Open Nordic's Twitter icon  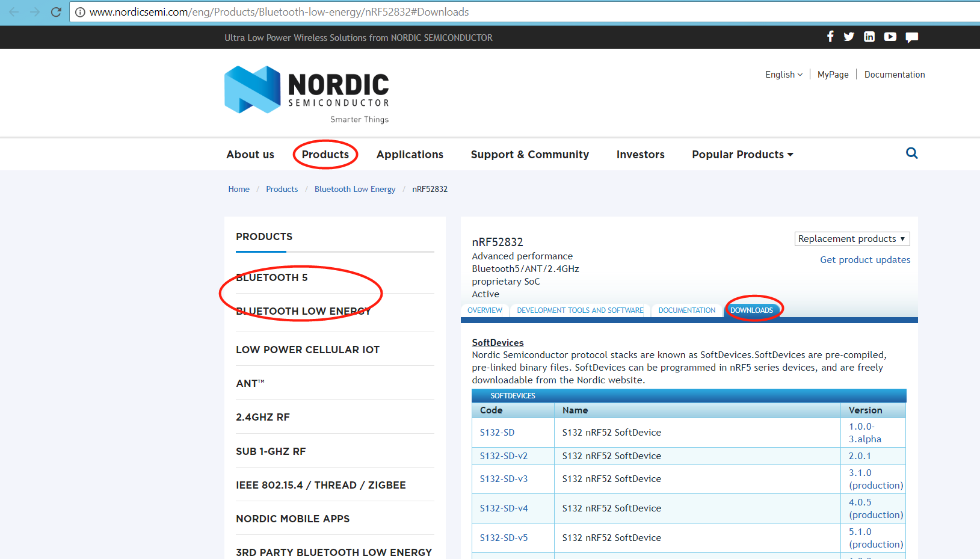tap(849, 37)
